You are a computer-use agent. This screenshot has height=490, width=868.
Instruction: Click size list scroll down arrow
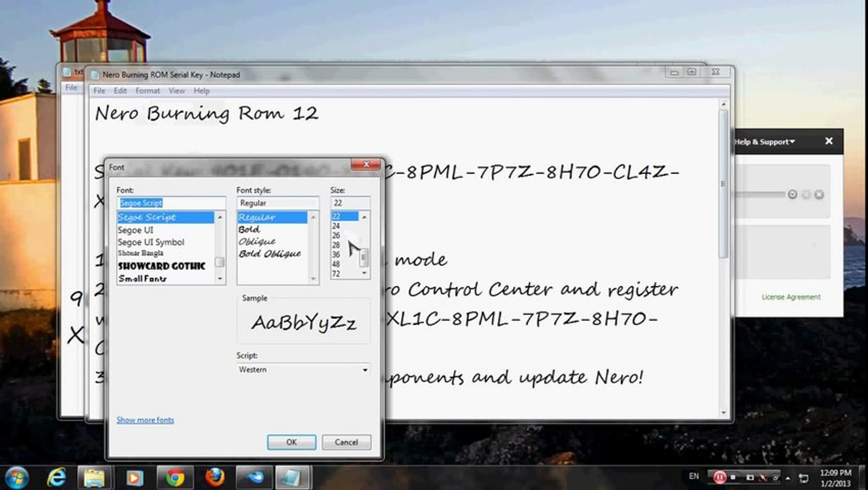click(x=364, y=273)
